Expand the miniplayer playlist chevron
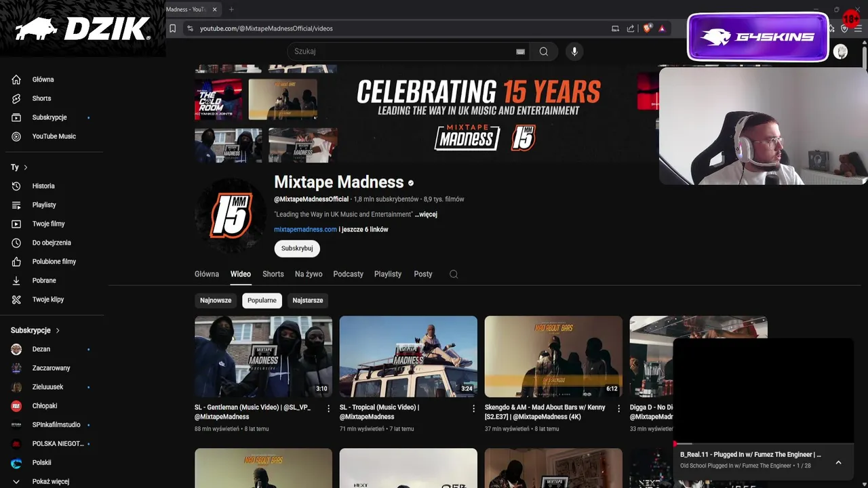This screenshot has height=488, width=868. 838,462
